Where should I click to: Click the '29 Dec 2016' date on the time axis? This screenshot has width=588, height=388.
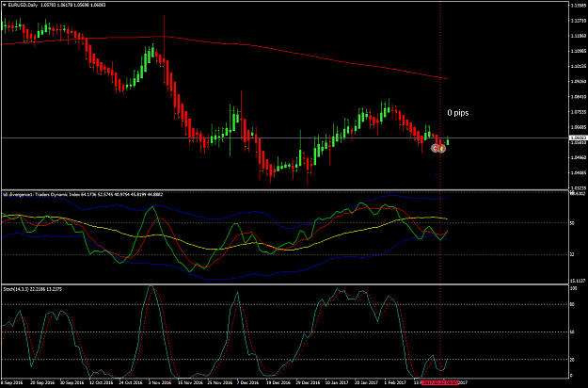click(308, 382)
